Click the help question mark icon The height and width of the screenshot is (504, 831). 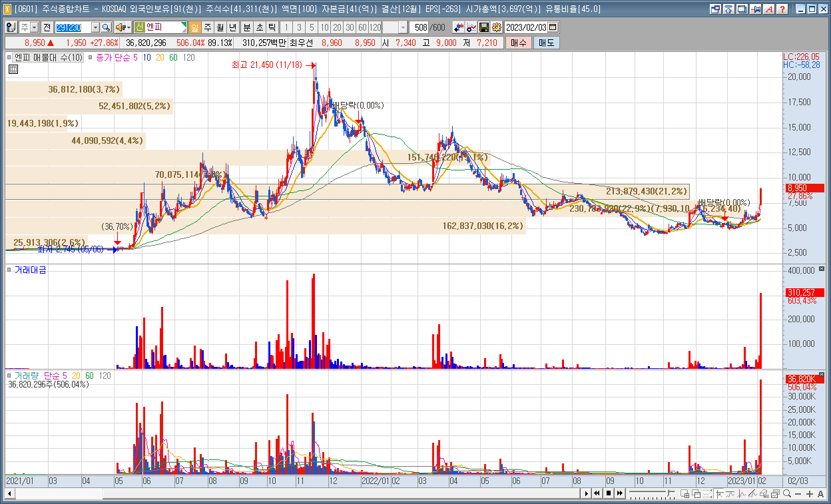(x=782, y=9)
